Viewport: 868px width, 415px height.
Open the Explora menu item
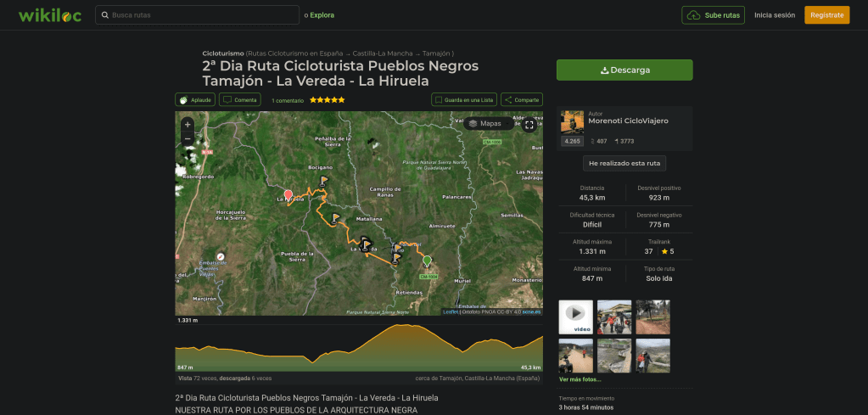coord(322,15)
